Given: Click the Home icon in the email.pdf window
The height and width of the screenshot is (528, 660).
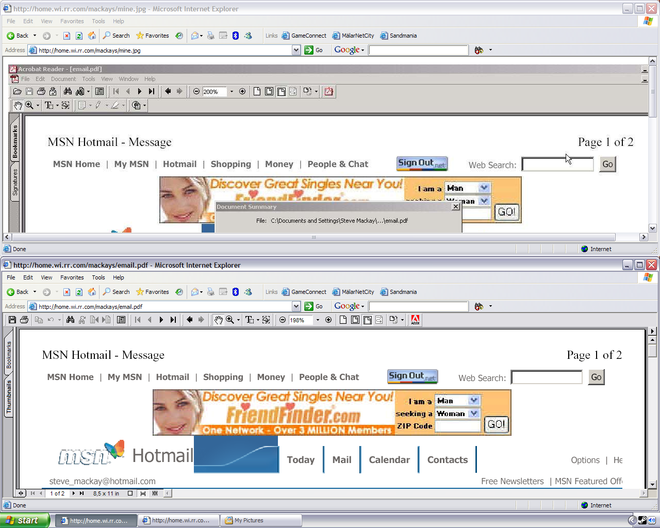Looking at the screenshot, I should click(92, 292).
